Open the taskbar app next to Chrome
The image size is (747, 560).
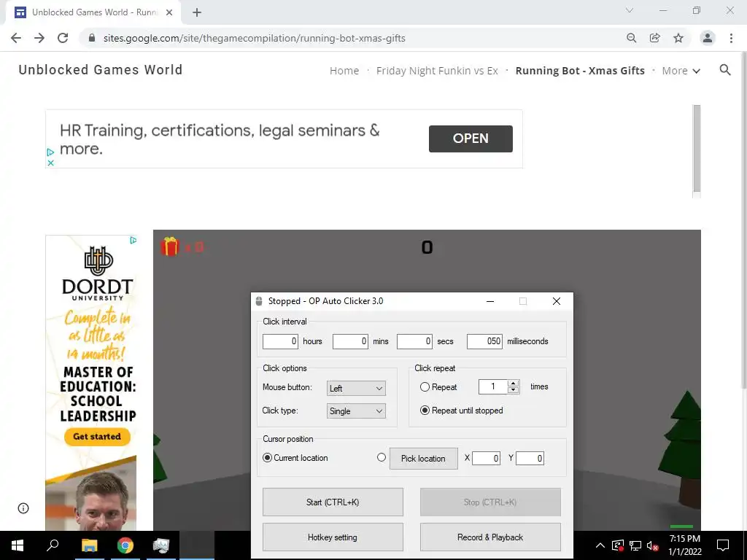pyautogui.click(x=161, y=545)
